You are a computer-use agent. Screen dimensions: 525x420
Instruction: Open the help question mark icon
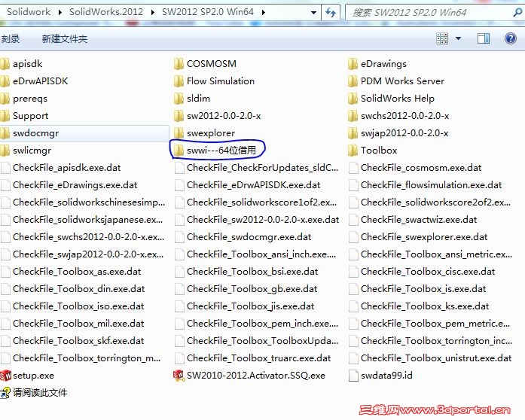(510, 39)
